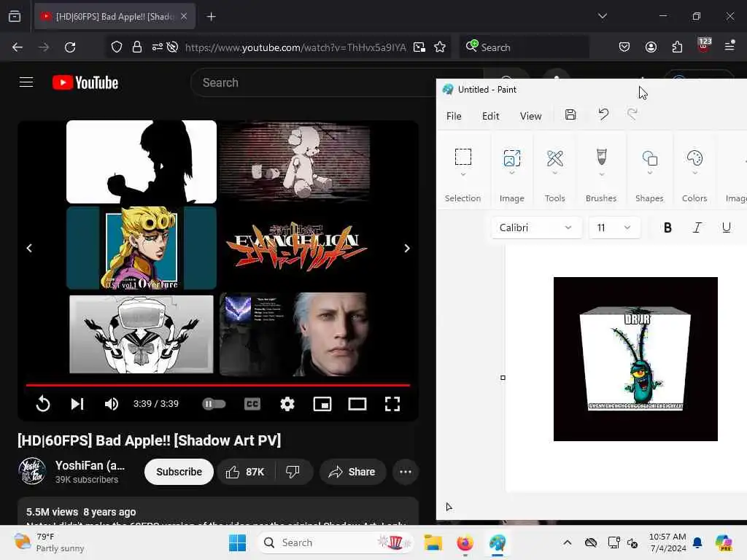Skip to the next video
The height and width of the screenshot is (560, 747).
(x=77, y=404)
